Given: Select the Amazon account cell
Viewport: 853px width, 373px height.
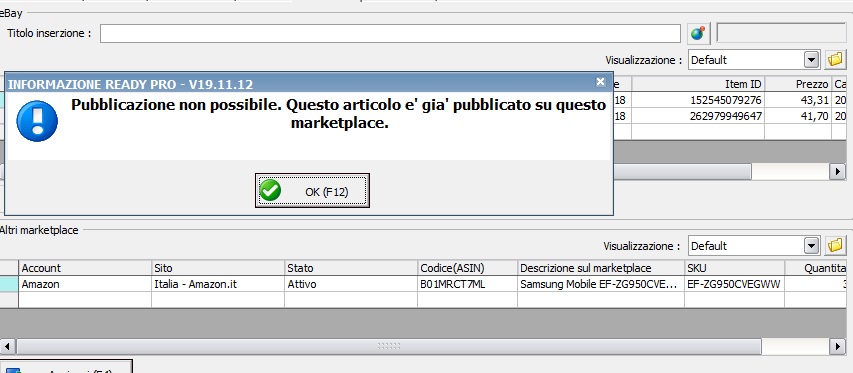Looking at the screenshot, I should [x=85, y=284].
